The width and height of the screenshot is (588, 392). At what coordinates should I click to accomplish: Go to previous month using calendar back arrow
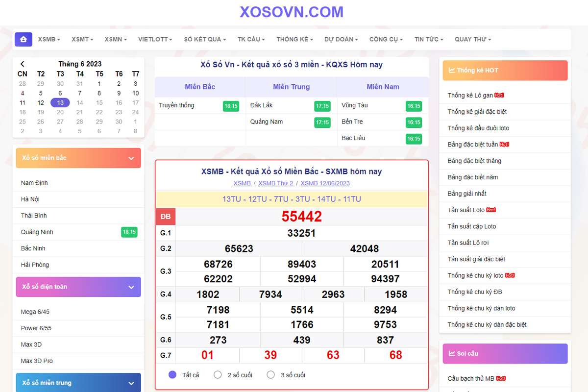pos(22,64)
